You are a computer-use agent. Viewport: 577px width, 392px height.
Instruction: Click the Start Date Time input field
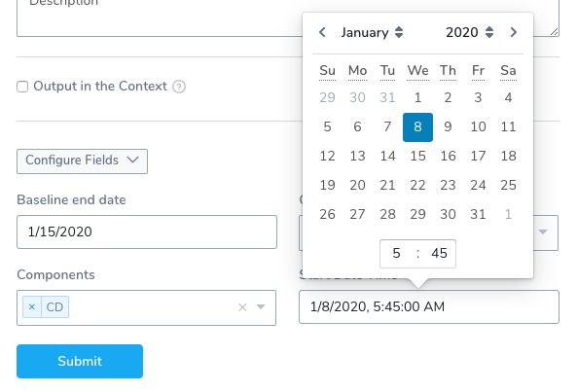tap(429, 307)
